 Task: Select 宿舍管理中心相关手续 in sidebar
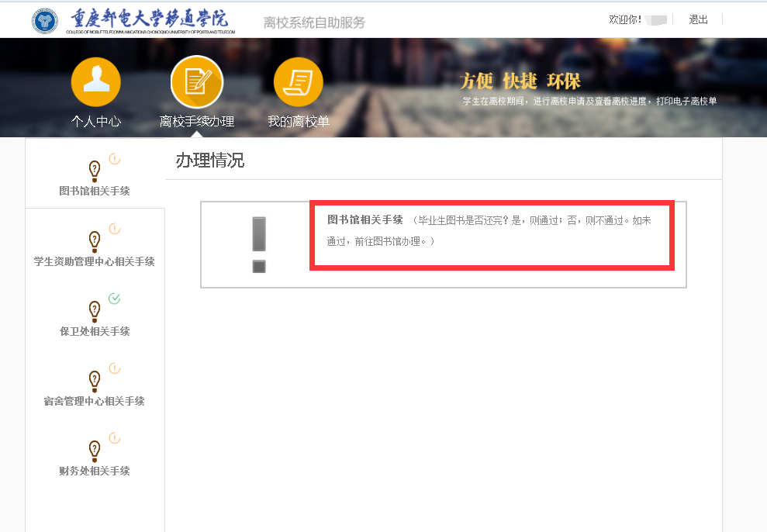(95, 401)
